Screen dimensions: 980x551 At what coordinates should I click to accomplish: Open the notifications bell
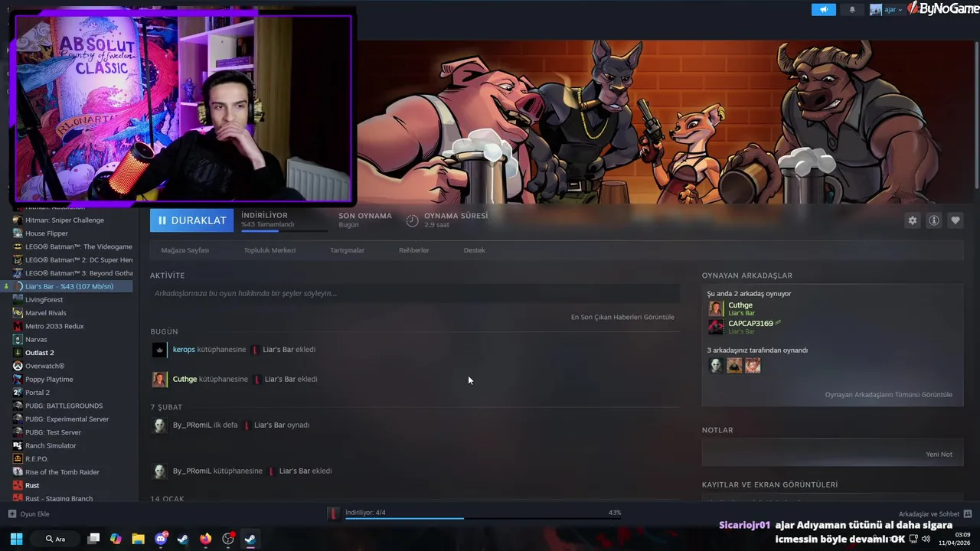852,10
